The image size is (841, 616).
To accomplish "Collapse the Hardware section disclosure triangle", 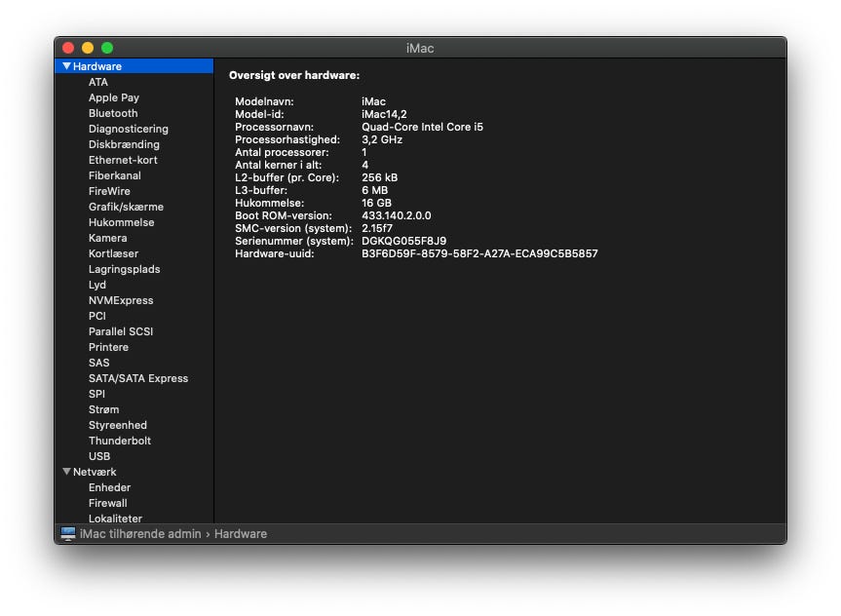I will [x=66, y=66].
